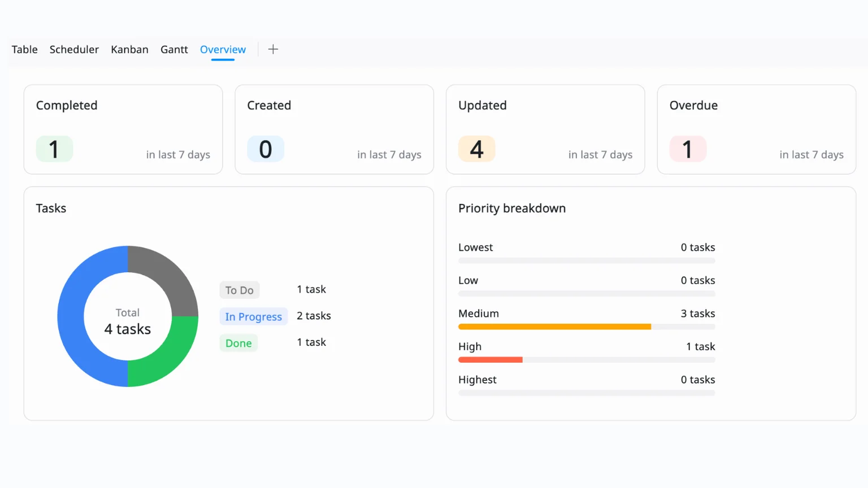
Task: Open the Scheduler tab
Action: (x=74, y=50)
